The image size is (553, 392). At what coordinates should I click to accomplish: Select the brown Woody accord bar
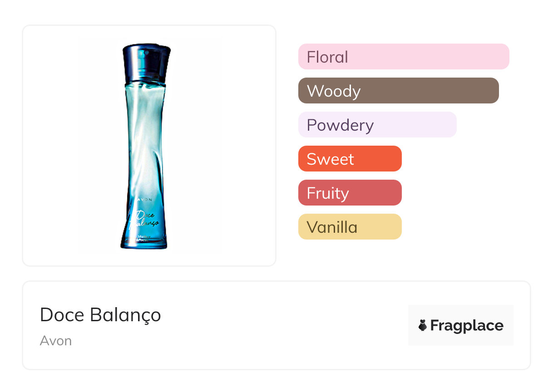click(398, 91)
